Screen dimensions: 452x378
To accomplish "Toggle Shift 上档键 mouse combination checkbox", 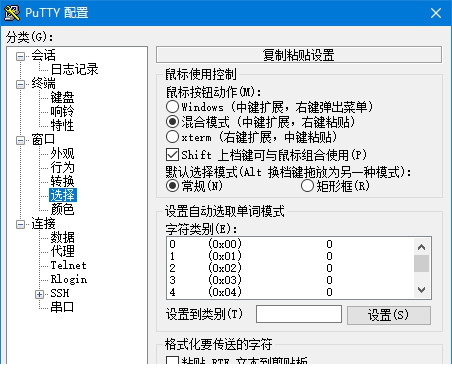I will (172, 155).
